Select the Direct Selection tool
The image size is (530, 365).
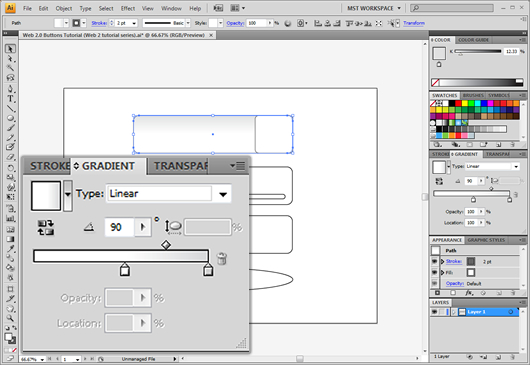coord(10,59)
